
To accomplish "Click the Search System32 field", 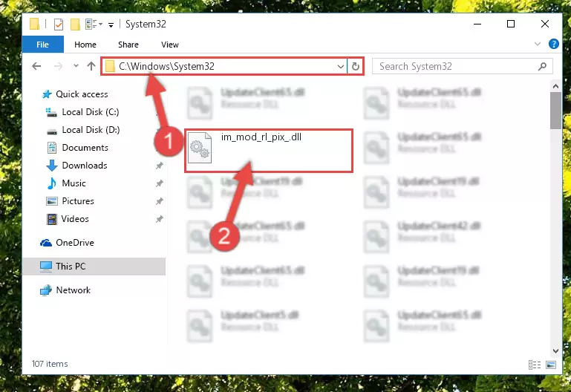I will [x=462, y=66].
